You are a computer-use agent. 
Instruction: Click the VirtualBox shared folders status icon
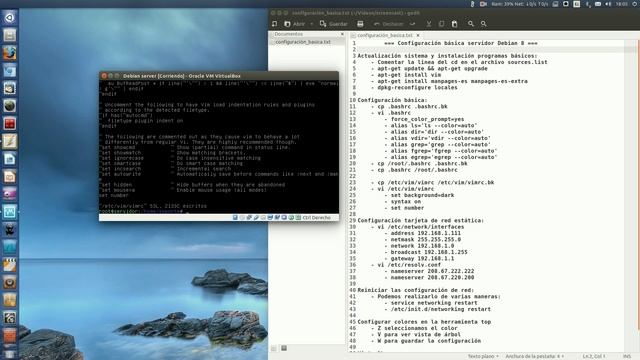pyautogui.click(x=263, y=218)
